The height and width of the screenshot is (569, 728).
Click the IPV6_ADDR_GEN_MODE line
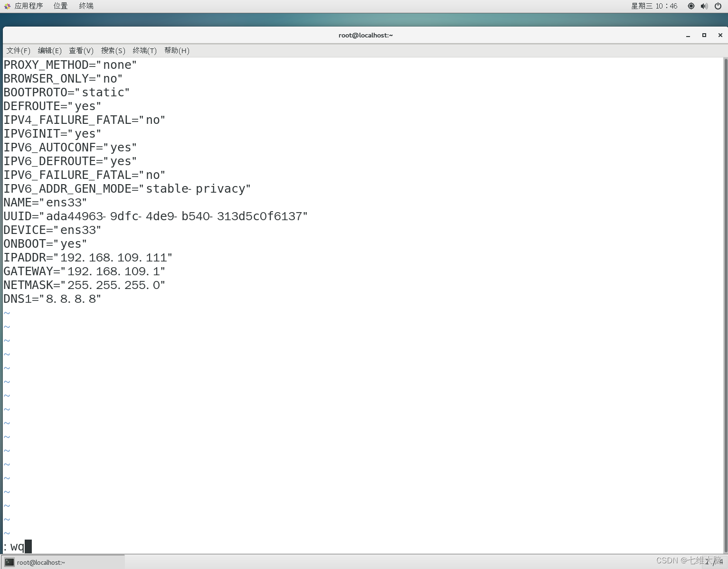(127, 189)
